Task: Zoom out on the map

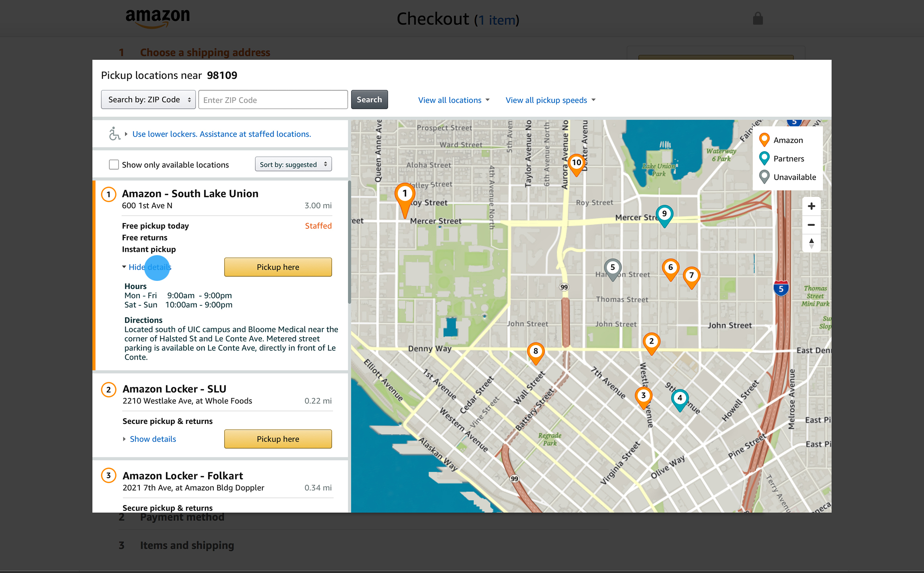Action: point(811,225)
